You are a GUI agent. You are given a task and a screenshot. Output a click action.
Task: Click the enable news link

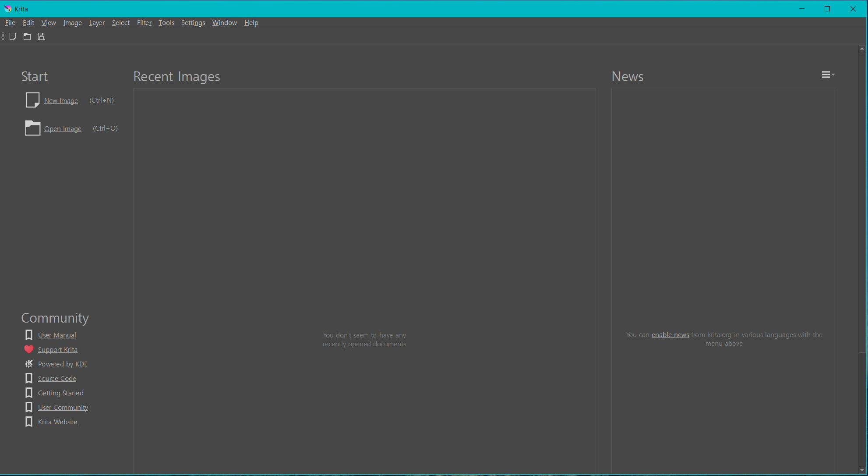coord(670,335)
